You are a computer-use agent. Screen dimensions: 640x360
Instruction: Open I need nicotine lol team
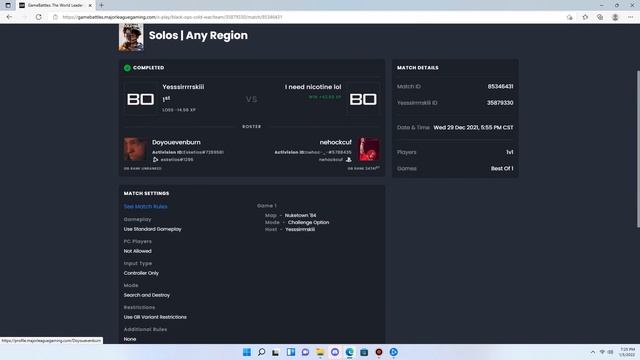click(x=313, y=87)
